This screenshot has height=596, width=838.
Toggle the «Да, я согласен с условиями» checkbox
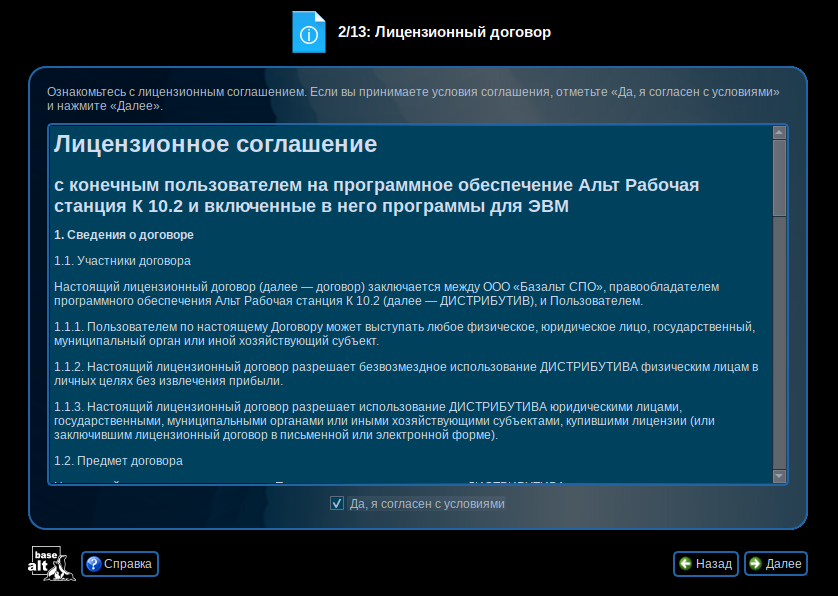pos(337,504)
